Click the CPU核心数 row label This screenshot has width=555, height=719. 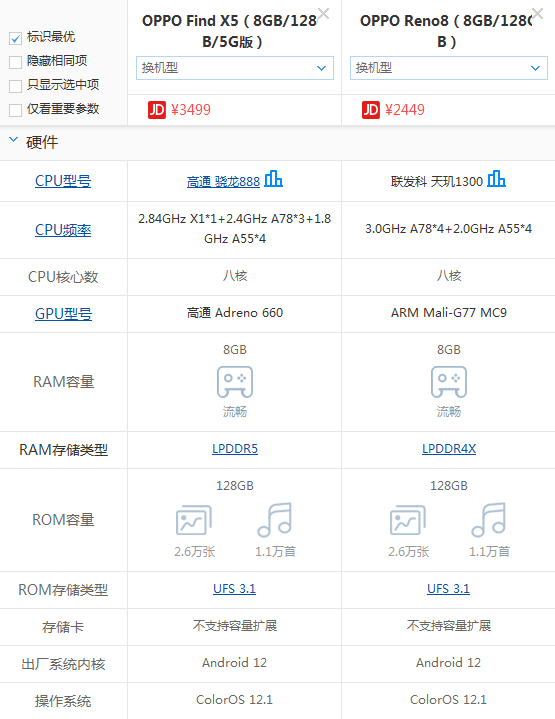pos(63,277)
